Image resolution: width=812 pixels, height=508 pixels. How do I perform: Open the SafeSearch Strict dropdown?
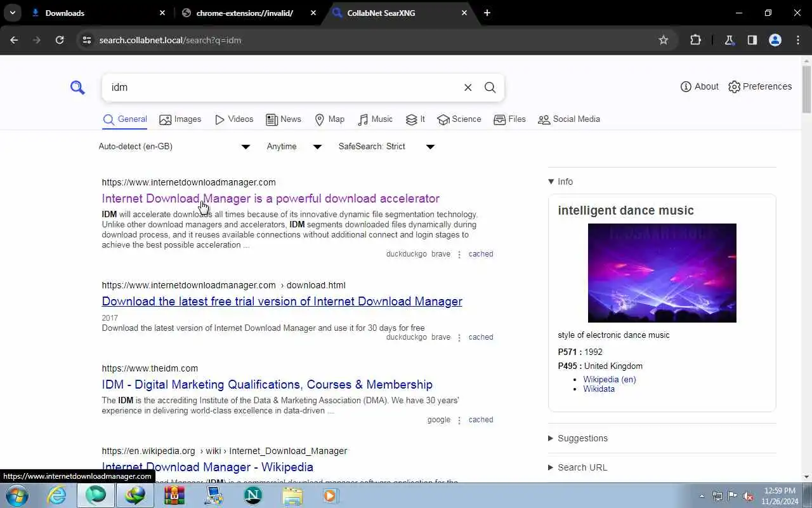pyautogui.click(x=386, y=147)
